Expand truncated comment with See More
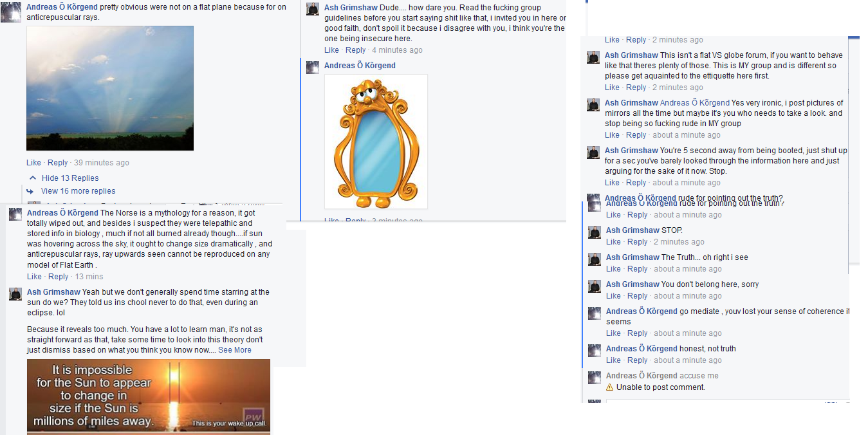The image size is (868, 435). [x=234, y=350]
